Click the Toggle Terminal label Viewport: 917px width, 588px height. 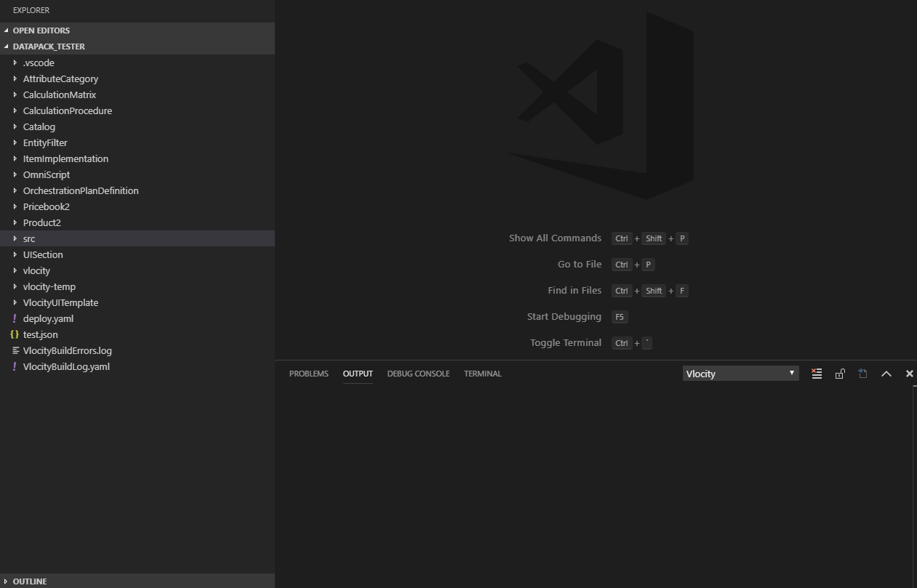point(566,343)
